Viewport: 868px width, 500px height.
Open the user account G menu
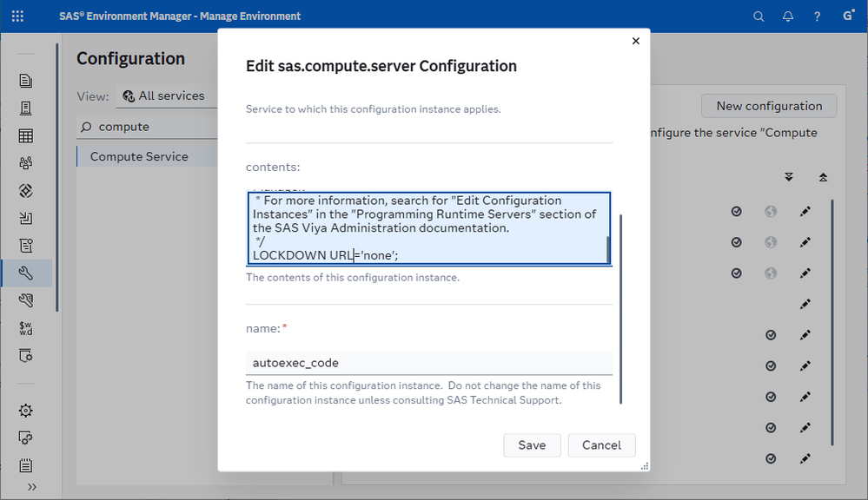[x=848, y=16]
